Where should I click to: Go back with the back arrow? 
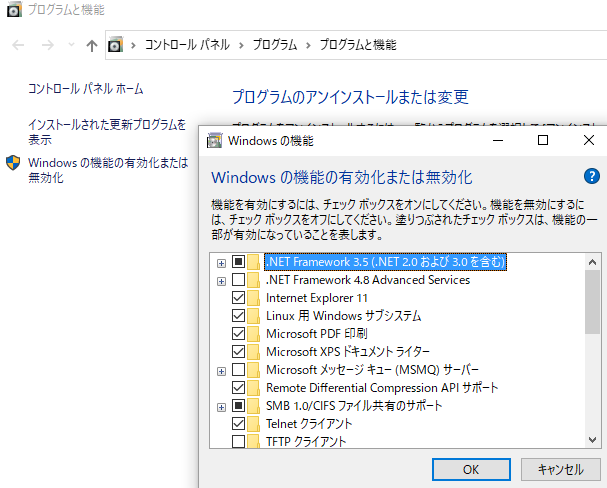click(x=18, y=45)
